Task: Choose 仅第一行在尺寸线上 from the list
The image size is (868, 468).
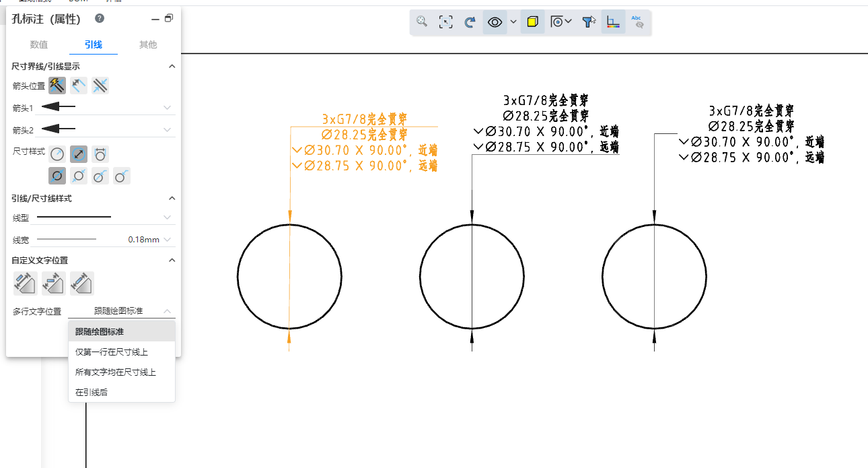Action: pyautogui.click(x=112, y=352)
